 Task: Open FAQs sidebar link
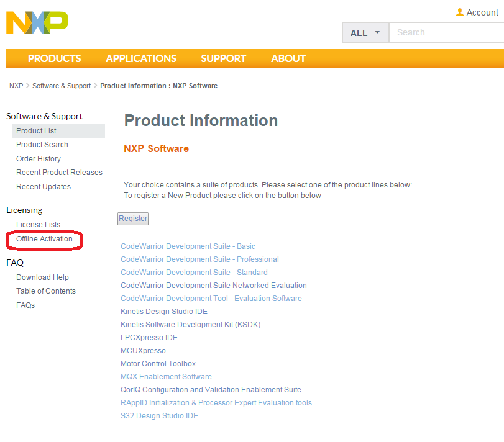(x=25, y=305)
